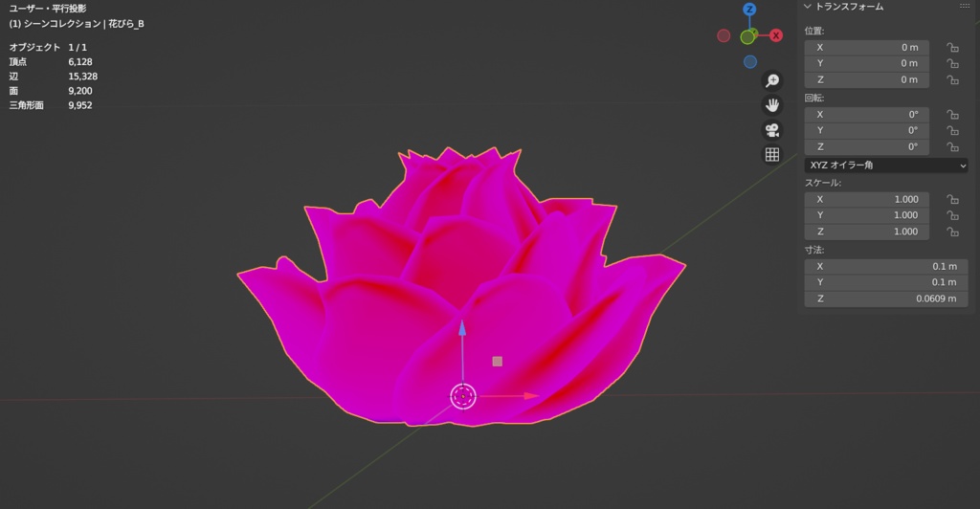The height and width of the screenshot is (509, 980).
Task: Click the 3D cursor at object origin
Action: point(463,397)
